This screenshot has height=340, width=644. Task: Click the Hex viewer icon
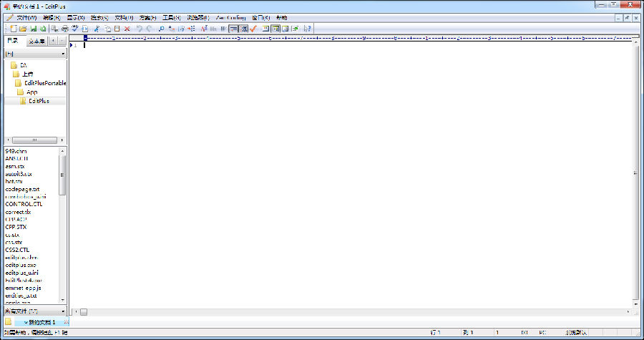point(213,29)
